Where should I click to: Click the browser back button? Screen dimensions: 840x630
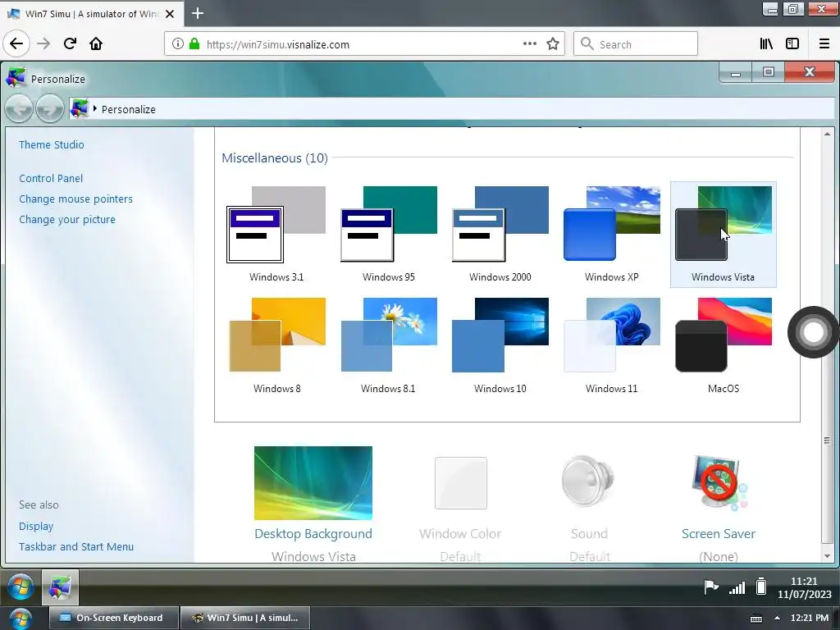click(x=16, y=43)
